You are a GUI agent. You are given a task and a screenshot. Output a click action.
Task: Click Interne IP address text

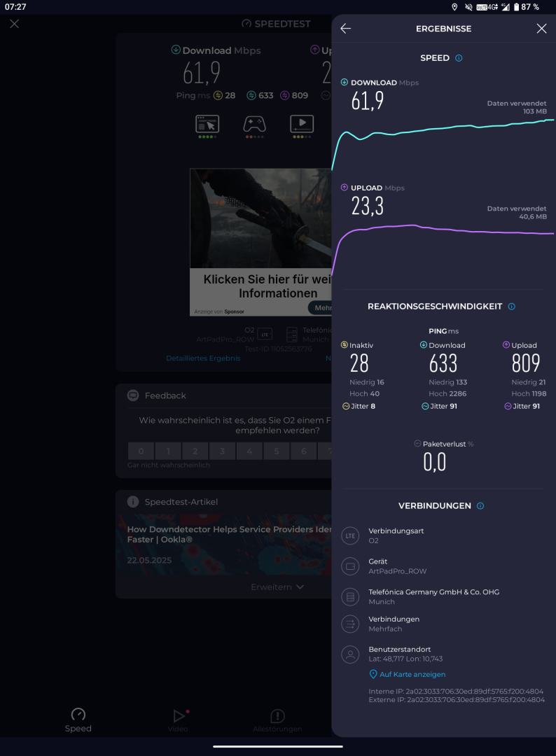[x=456, y=691]
